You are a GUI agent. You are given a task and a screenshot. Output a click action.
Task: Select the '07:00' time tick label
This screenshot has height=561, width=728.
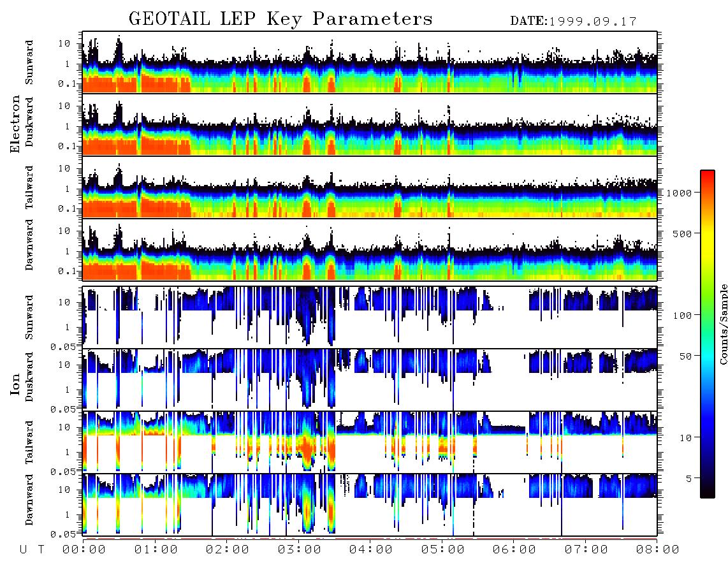[586, 550]
